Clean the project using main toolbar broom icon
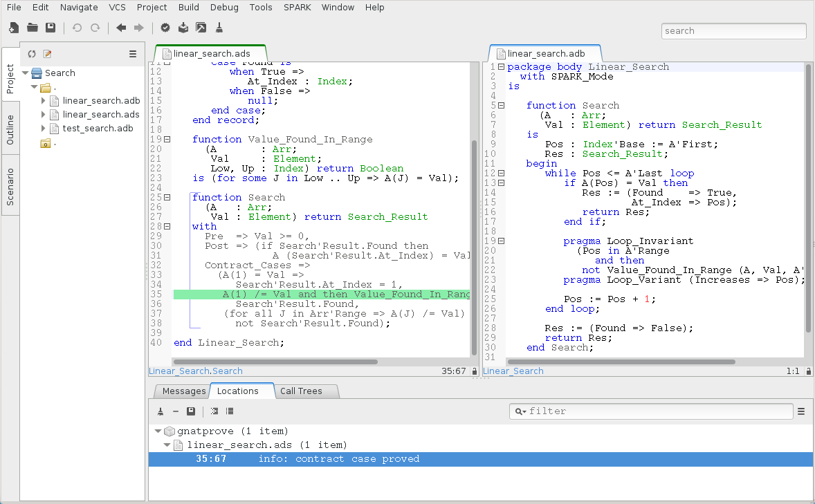815x504 pixels. pyautogui.click(x=219, y=28)
